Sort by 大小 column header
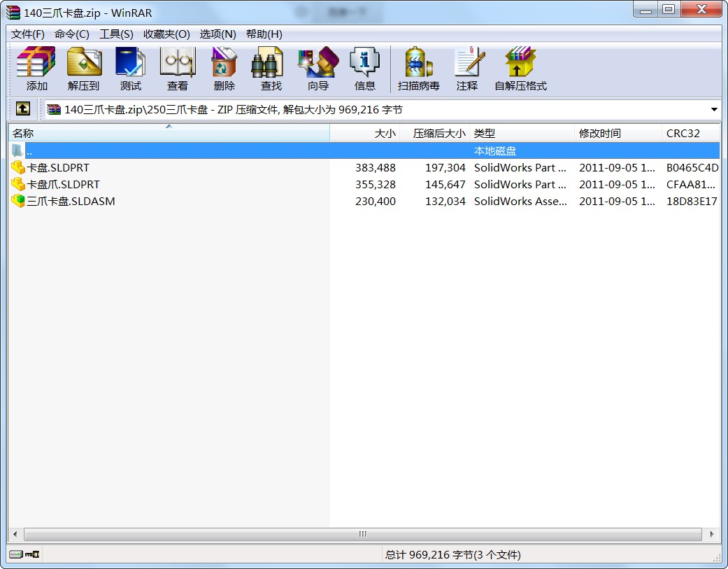728x569 pixels. pyautogui.click(x=365, y=133)
